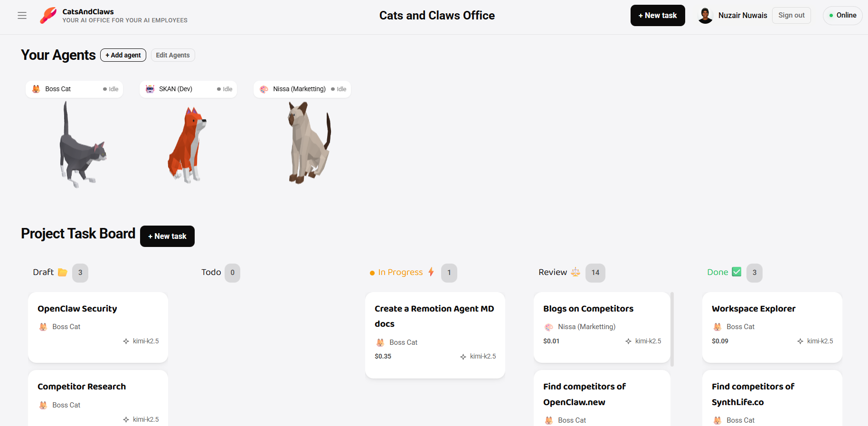Image resolution: width=868 pixels, height=426 pixels.
Task: Click the lightning icon next to In Progress
Action: pyautogui.click(x=431, y=272)
